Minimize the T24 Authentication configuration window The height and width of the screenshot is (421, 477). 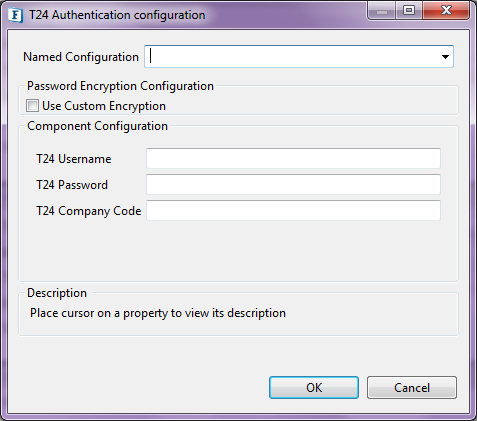click(382, 11)
